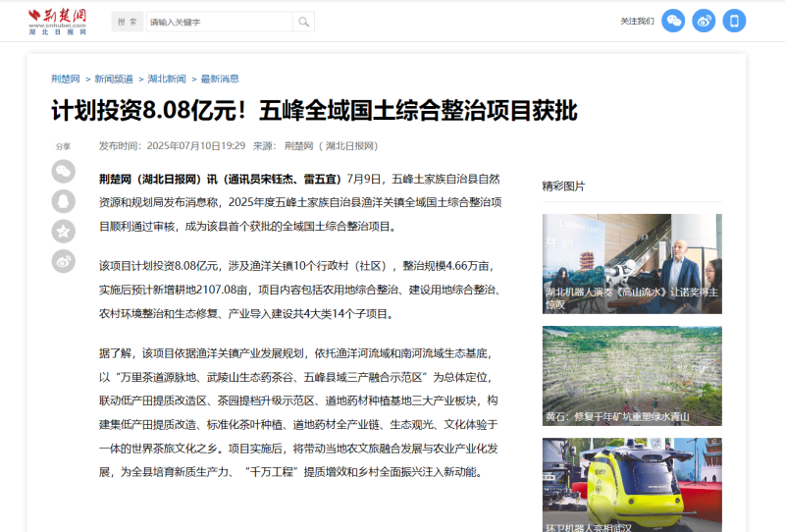
Task: Go to the 荆楚网 logo homepage
Action: tap(57, 22)
